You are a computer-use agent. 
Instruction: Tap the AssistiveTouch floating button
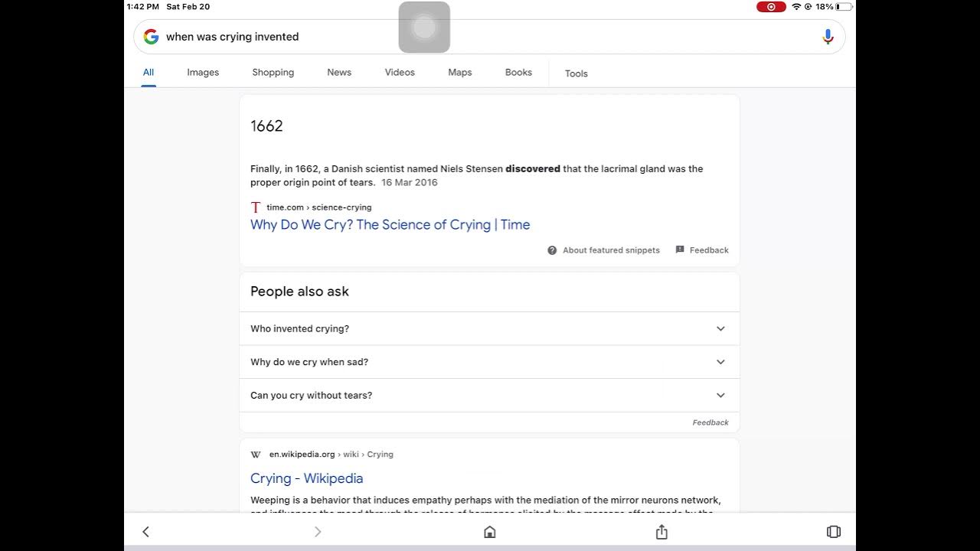click(x=424, y=28)
